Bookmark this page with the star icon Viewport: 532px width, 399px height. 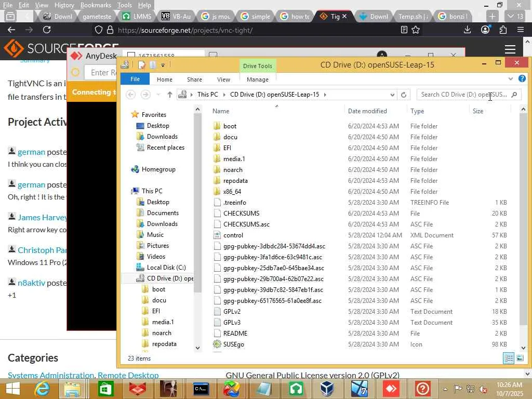point(416,30)
